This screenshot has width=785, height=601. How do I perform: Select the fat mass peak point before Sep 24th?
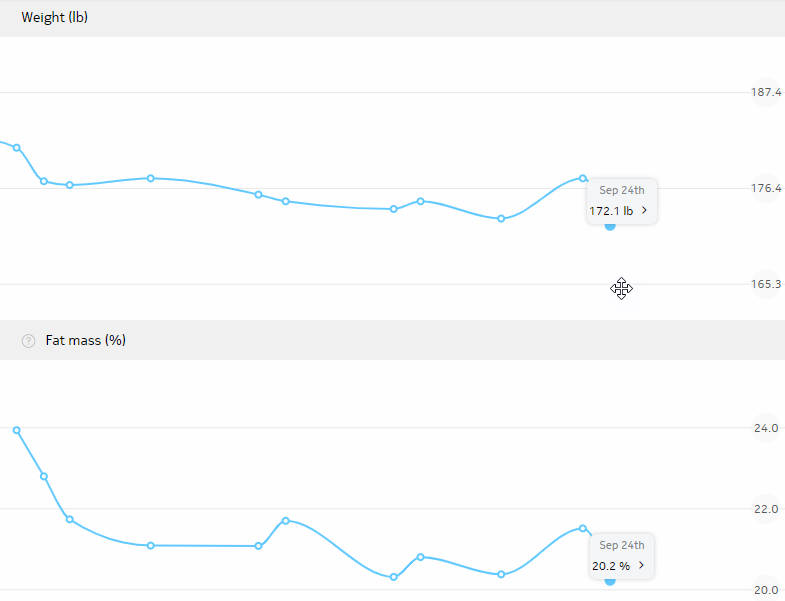click(x=583, y=528)
